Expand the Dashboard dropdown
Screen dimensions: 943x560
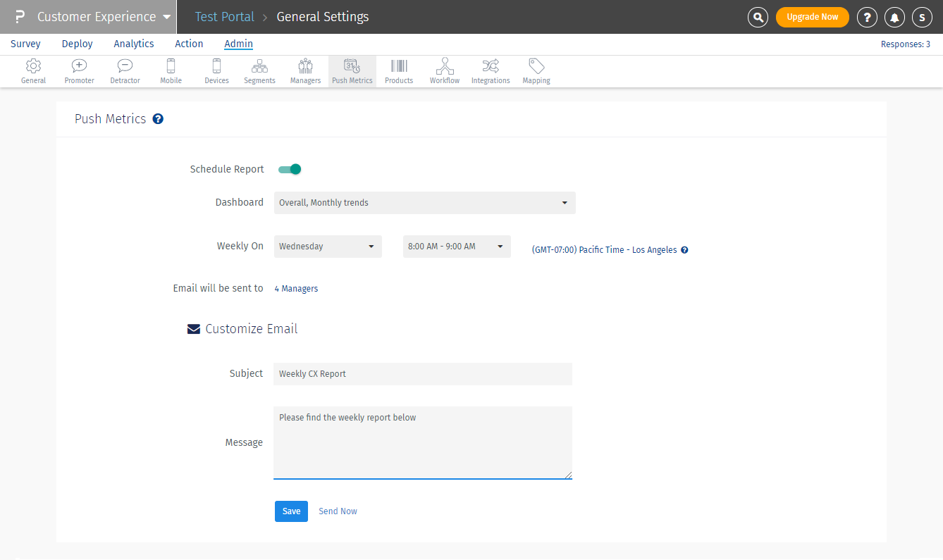(x=424, y=203)
